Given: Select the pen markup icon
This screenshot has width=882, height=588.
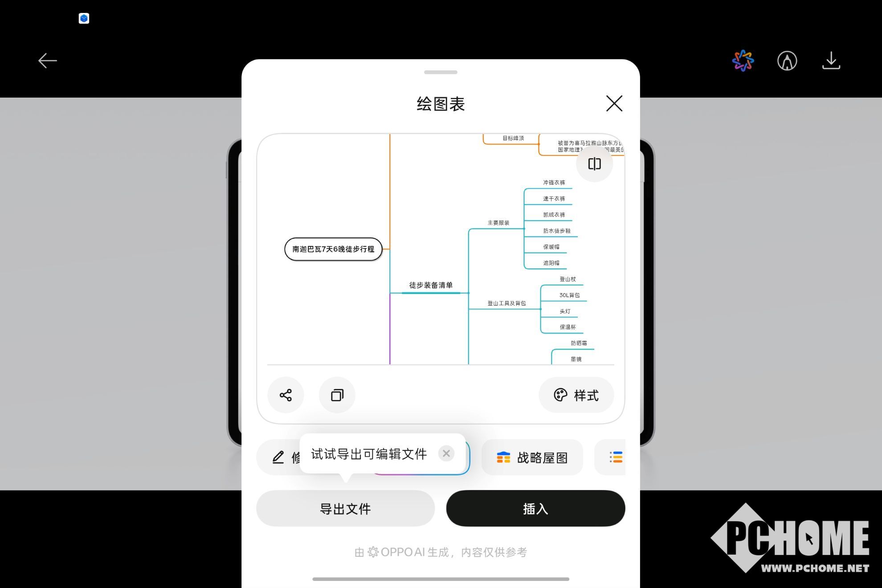Looking at the screenshot, I should [787, 61].
